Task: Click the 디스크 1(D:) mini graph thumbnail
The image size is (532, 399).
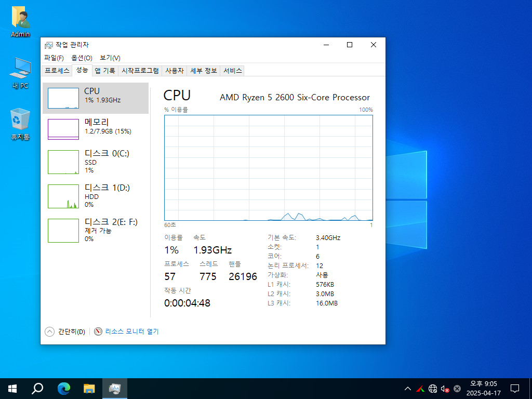Action: click(63, 196)
